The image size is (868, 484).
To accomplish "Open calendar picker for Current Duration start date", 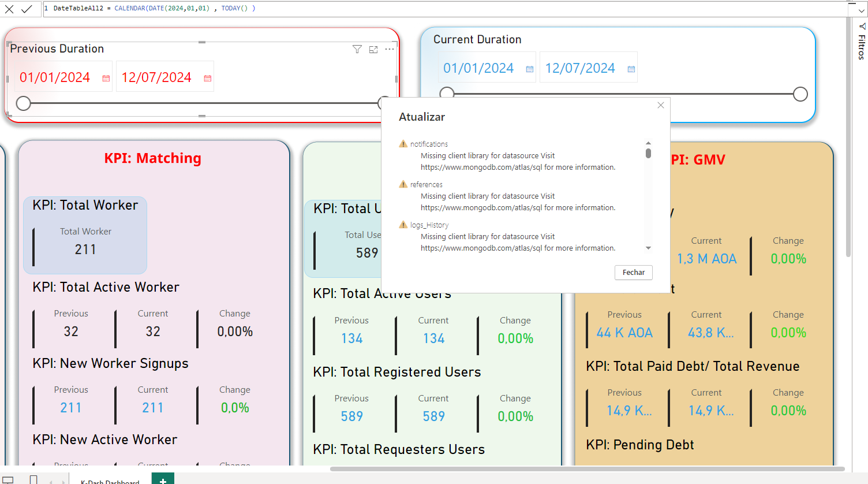I will coord(530,69).
